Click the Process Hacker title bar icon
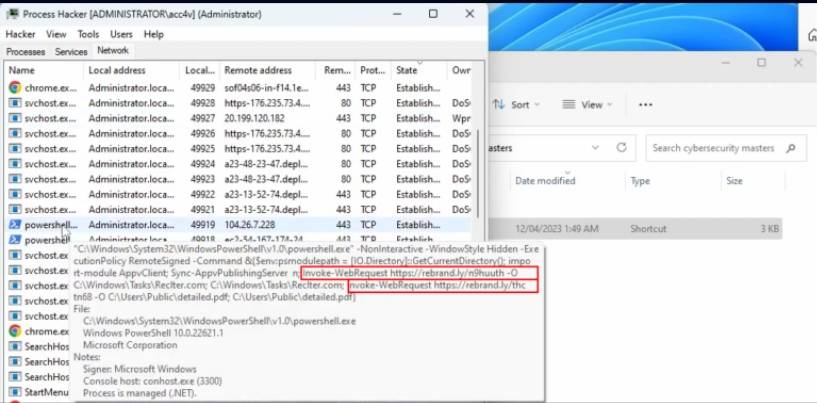 click(13, 14)
